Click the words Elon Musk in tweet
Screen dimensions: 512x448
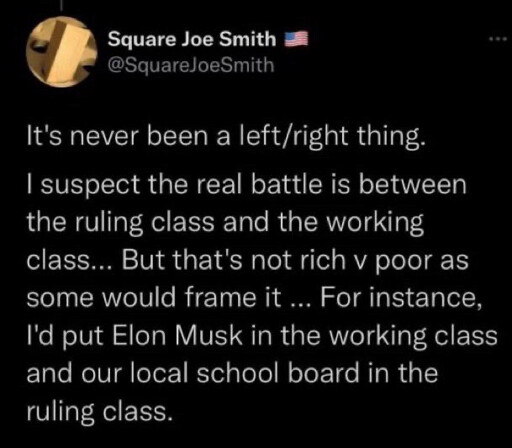click(x=177, y=335)
